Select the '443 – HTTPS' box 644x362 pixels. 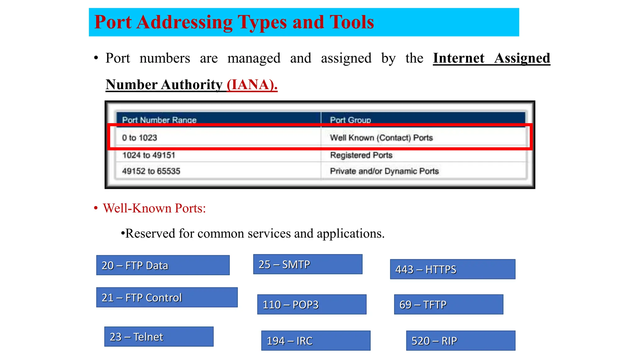[x=453, y=269]
